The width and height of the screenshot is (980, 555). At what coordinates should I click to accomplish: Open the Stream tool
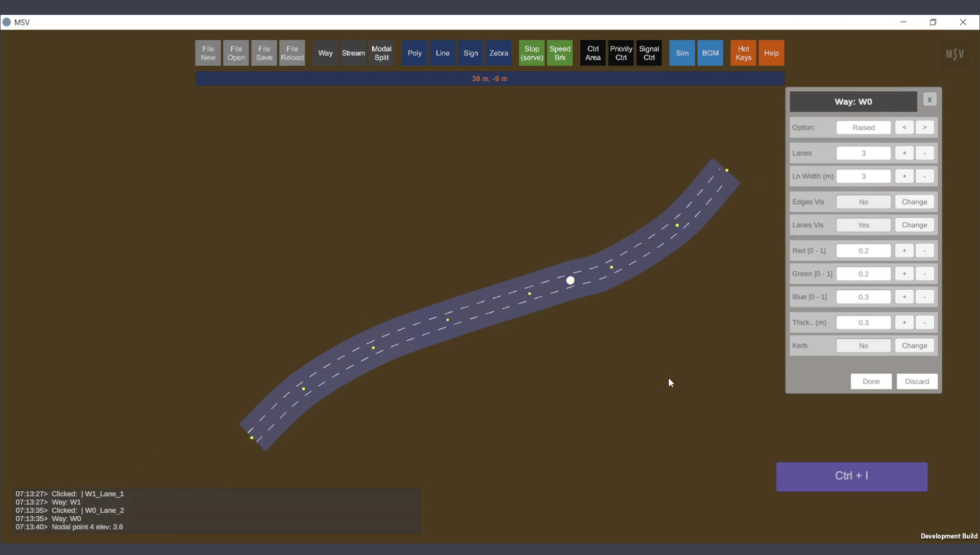pos(353,53)
